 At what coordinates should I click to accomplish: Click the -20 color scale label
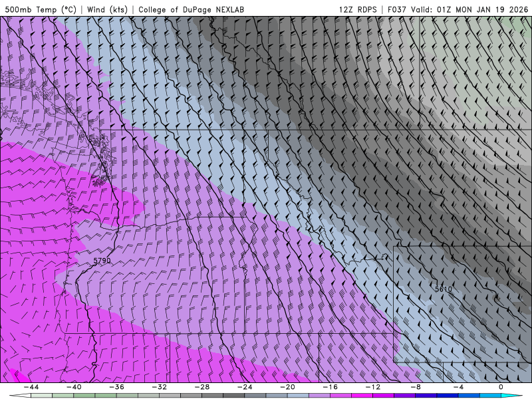(288, 387)
